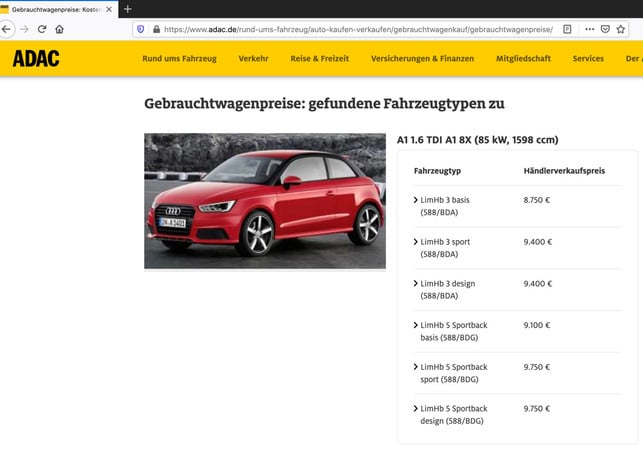The image size is (643, 449).
Task: Open LimHb 5 Sportback design (588/BDG) link
Action: 454,415
